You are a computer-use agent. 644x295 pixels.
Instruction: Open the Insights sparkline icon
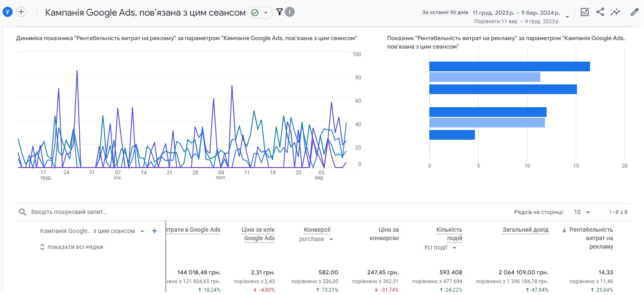(x=615, y=12)
